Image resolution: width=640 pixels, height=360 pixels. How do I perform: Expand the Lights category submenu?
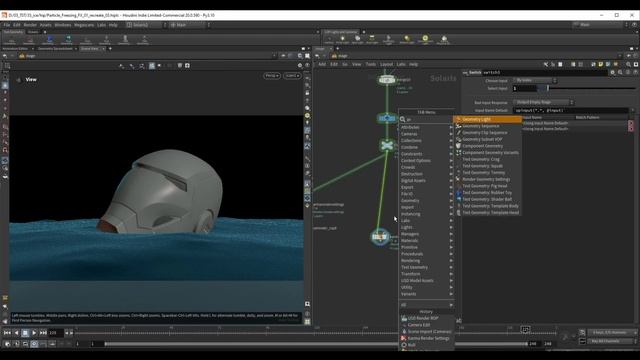(426, 227)
